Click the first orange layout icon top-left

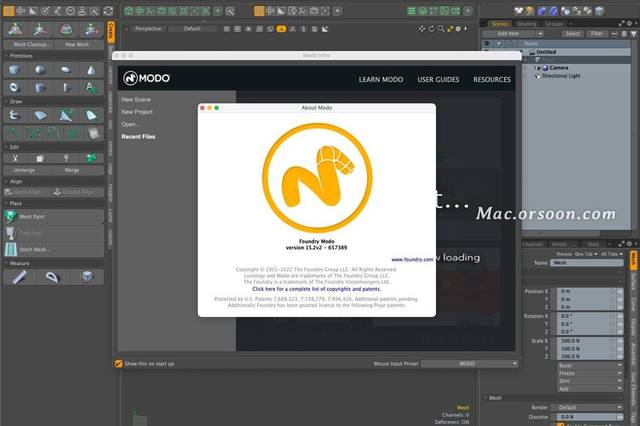9,11
